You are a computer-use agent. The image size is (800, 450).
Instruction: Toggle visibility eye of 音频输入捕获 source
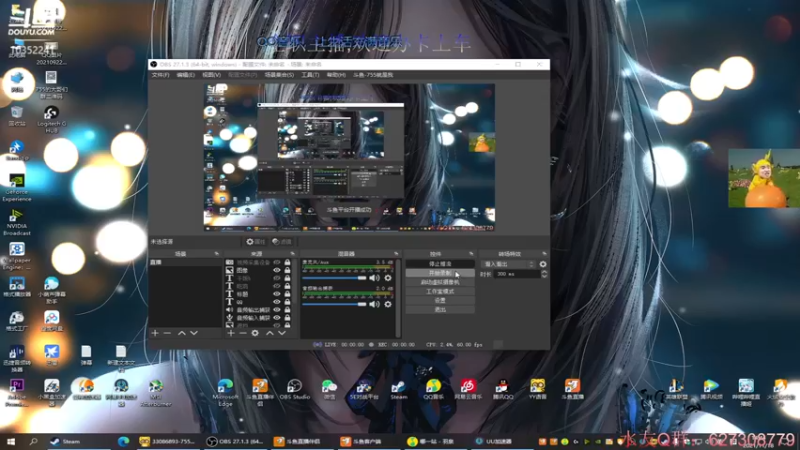coord(277,317)
